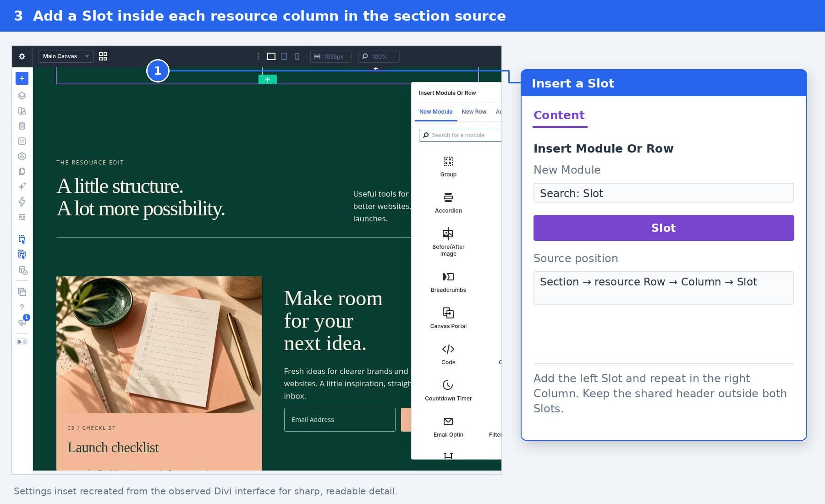Click the help question mark icon
Viewport: 825px width, 504px height.
coord(22,307)
